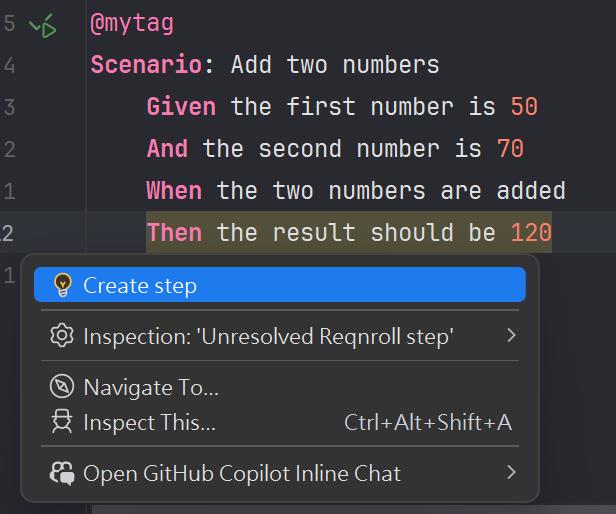Image resolution: width=616 pixels, height=514 pixels.
Task: Click the compass icon for Navigate To
Action: click(x=62, y=387)
